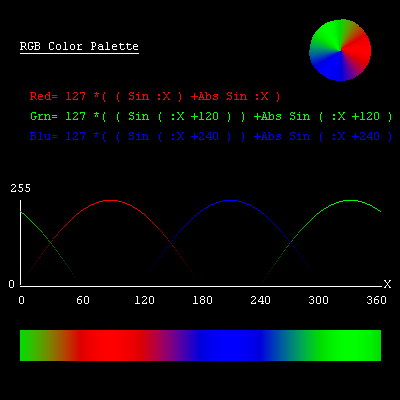Click the x-axis tick label '60'
Image resolution: width=400 pixels, height=400 pixels.
[83, 300]
